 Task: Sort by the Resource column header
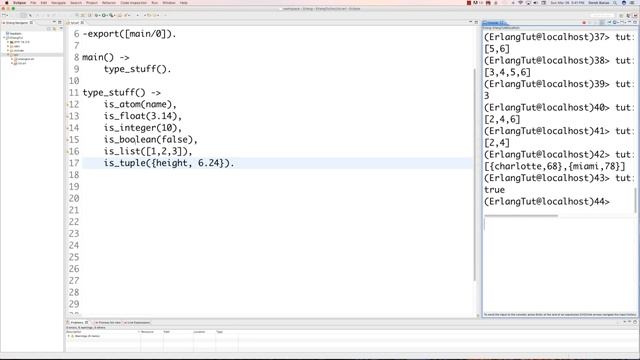point(151,332)
